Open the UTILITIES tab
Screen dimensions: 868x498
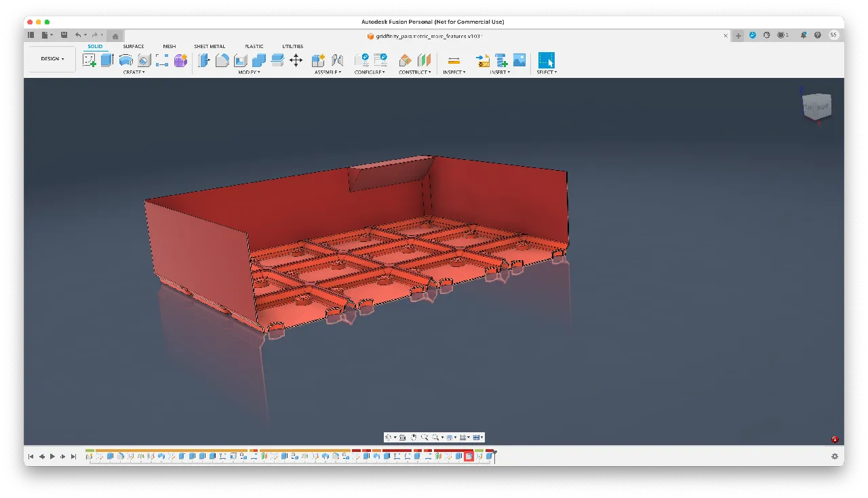tap(292, 46)
